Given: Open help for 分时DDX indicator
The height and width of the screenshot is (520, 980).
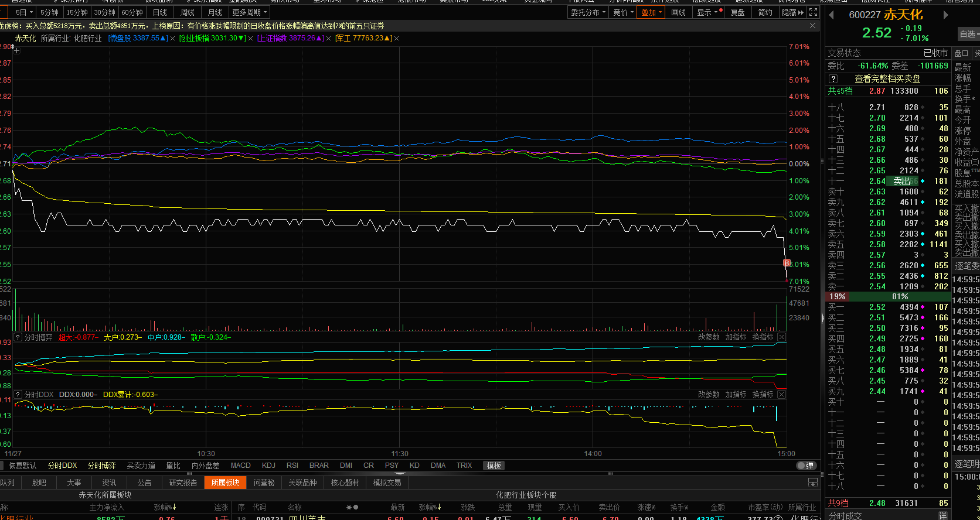Looking at the screenshot, I should [18, 395].
